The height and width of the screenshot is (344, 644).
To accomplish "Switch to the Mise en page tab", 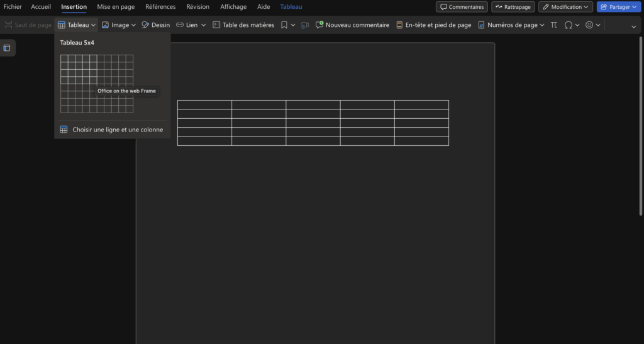I will pos(116,7).
